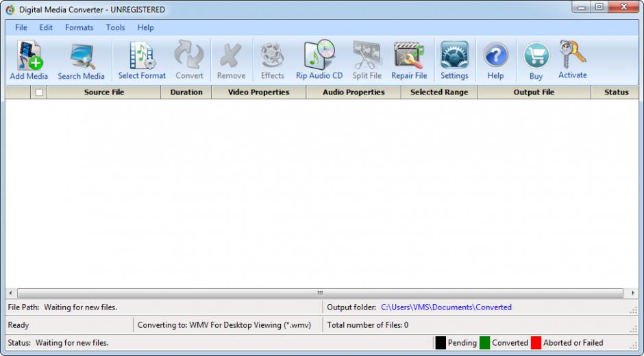Open the Formats menu
This screenshot has width=644, height=356.
point(79,27)
